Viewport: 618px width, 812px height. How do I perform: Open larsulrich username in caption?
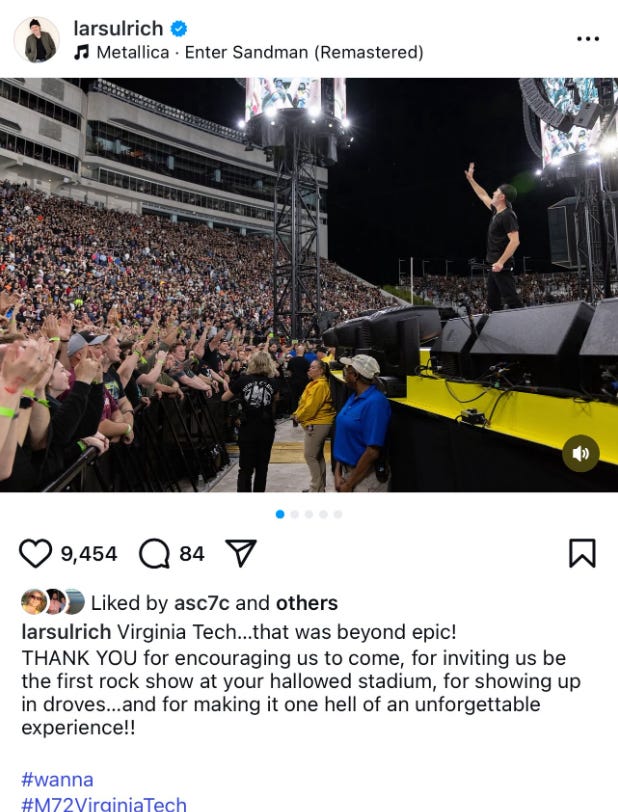66,632
